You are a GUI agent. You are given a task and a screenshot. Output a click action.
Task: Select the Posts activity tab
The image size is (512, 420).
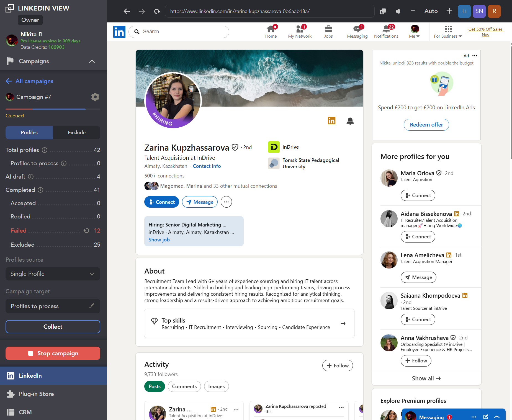pos(155,386)
